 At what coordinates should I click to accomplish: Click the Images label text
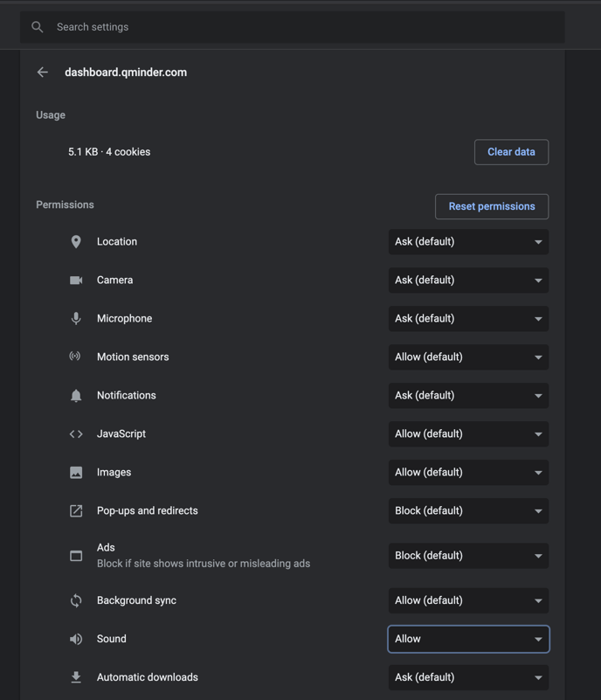click(114, 472)
